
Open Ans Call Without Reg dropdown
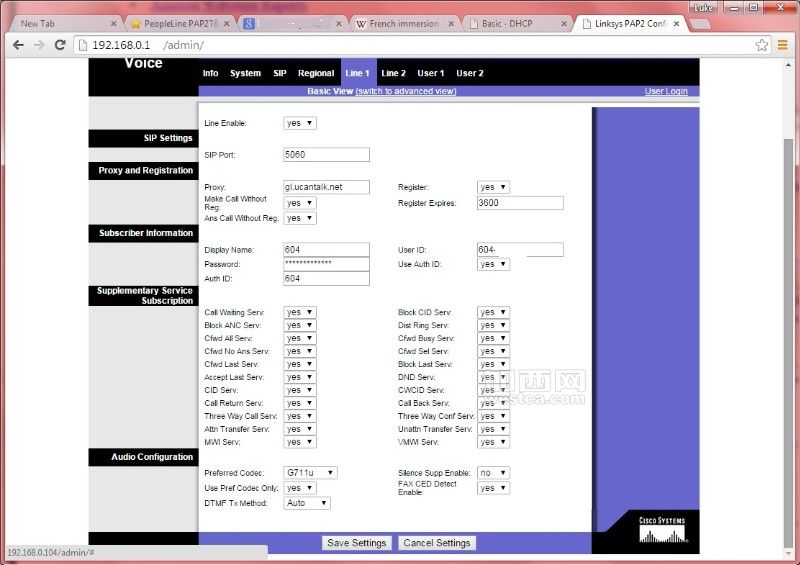[299, 218]
